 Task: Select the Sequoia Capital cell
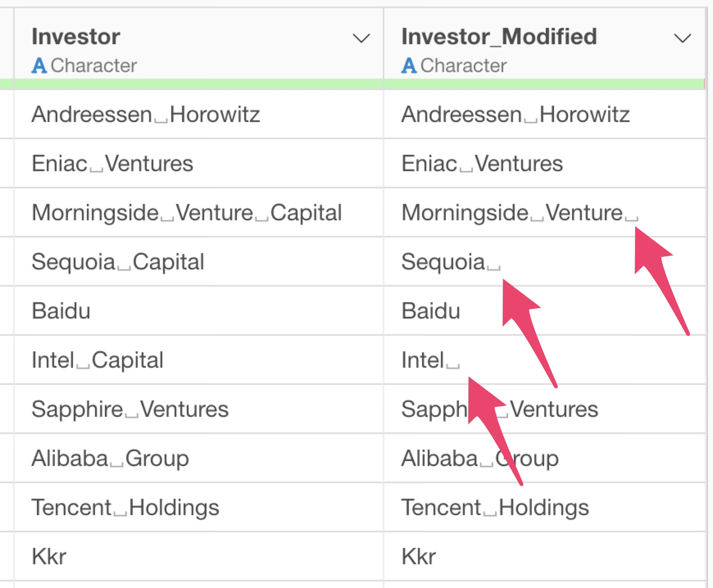[118, 262]
